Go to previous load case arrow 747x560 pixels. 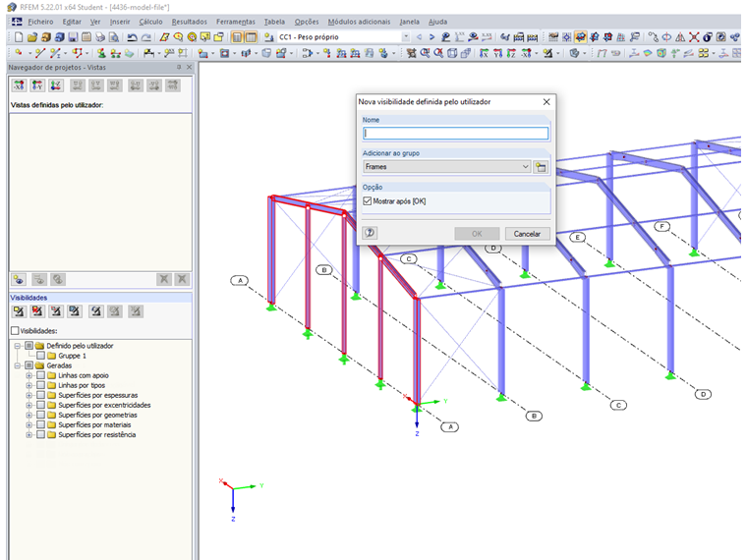[x=420, y=37]
